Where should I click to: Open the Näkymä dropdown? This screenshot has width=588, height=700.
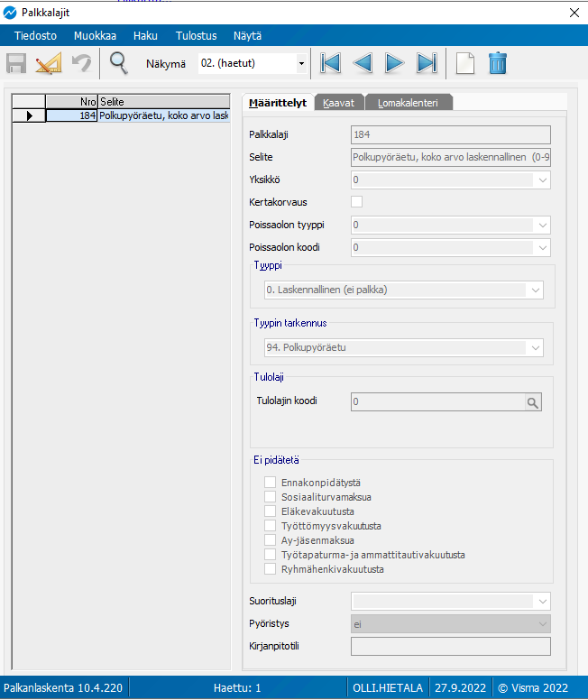(x=302, y=64)
